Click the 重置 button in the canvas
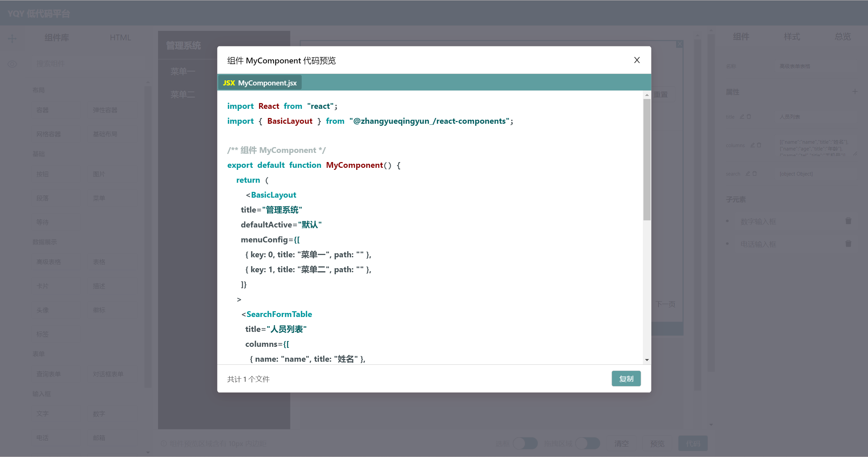Screen dimensions: 868x457 pyautogui.click(x=661, y=94)
